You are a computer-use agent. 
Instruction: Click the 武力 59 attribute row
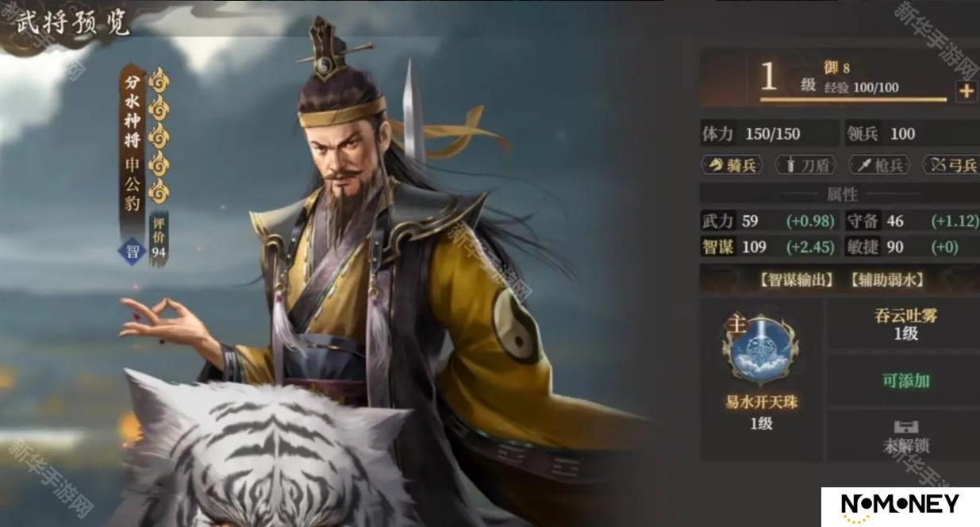click(768, 221)
